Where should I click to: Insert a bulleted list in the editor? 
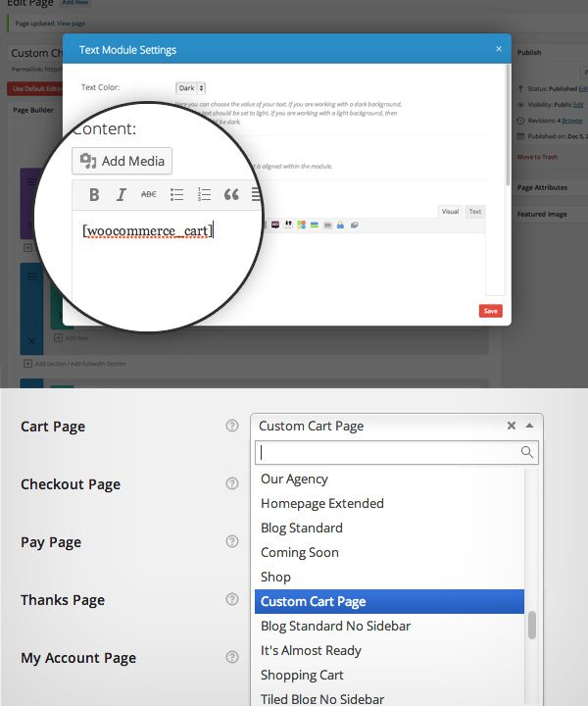(x=176, y=194)
